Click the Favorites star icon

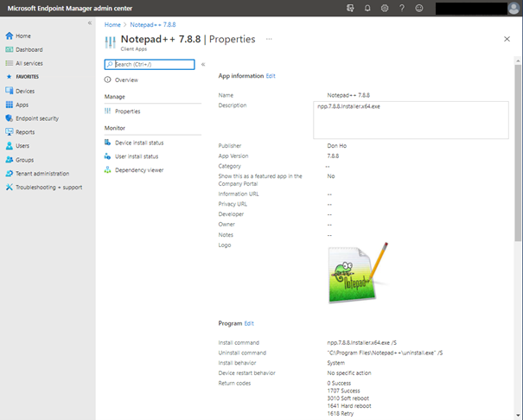pos(10,77)
